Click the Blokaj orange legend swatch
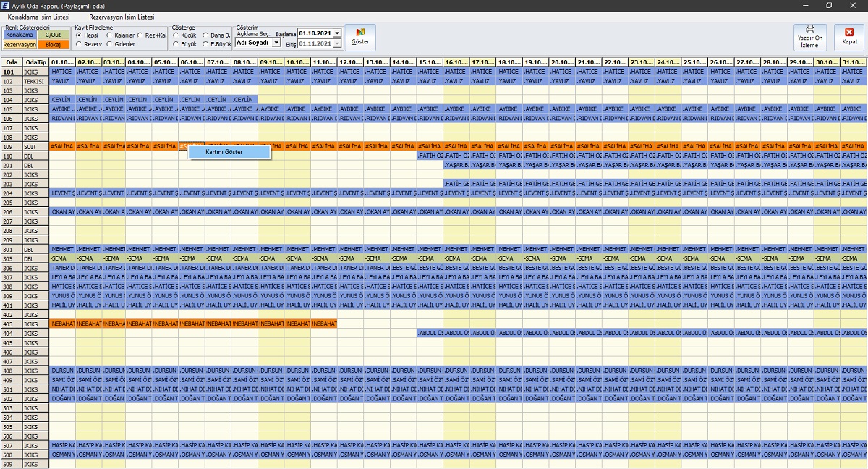This screenshot has height=469, width=868. click(x=53, y=44)
